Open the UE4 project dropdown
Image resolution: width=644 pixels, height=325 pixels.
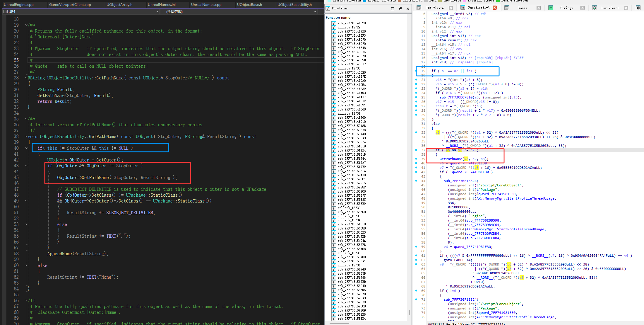157,12
